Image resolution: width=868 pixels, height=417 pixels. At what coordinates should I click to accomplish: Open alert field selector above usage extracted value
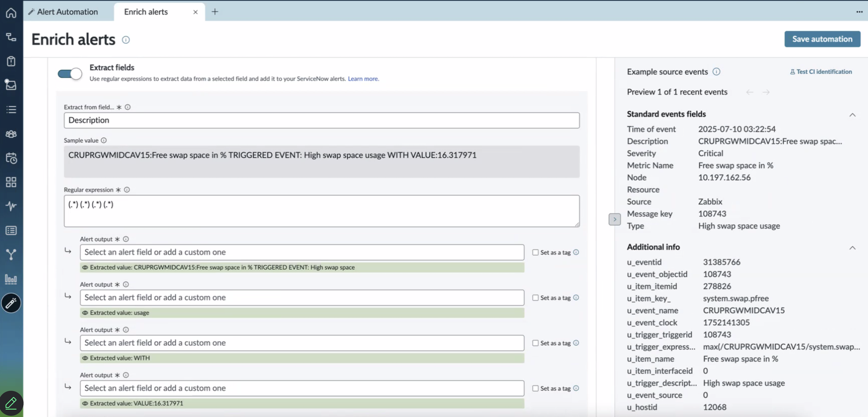pos(302,297)
